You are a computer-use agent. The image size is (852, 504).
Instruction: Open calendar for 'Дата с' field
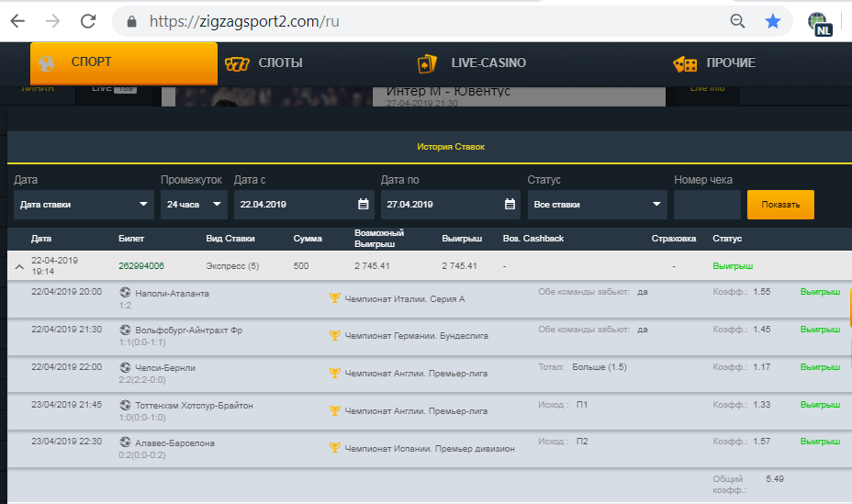(x=364, y=205)
